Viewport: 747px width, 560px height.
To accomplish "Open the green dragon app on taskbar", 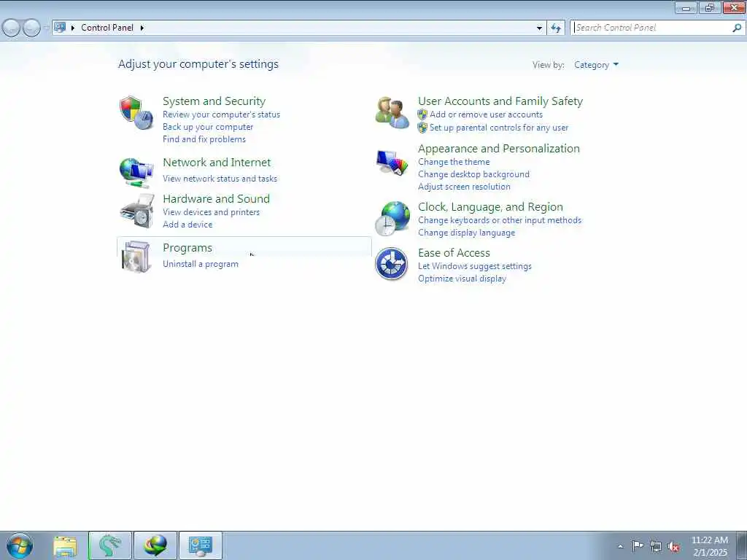I will (110, 545).
